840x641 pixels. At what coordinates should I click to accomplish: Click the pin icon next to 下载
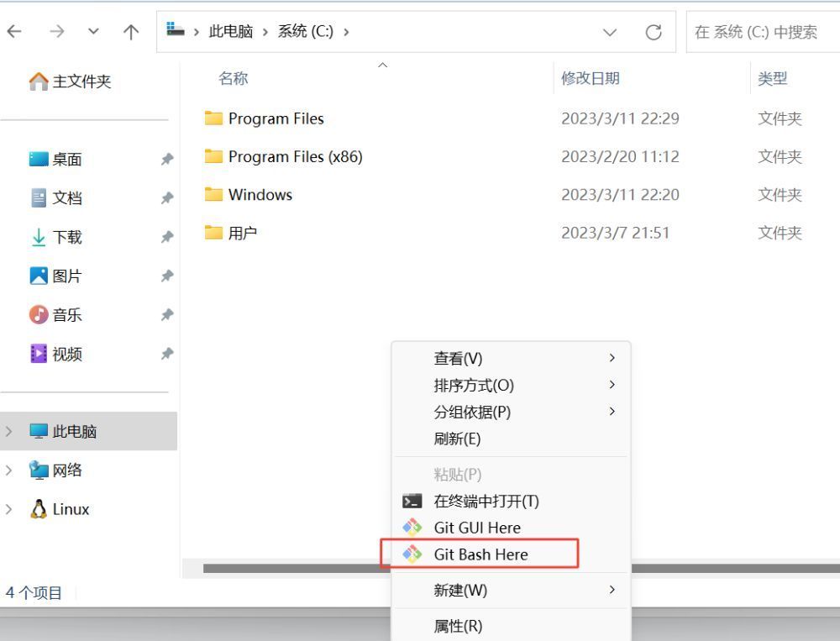[167, 237]
